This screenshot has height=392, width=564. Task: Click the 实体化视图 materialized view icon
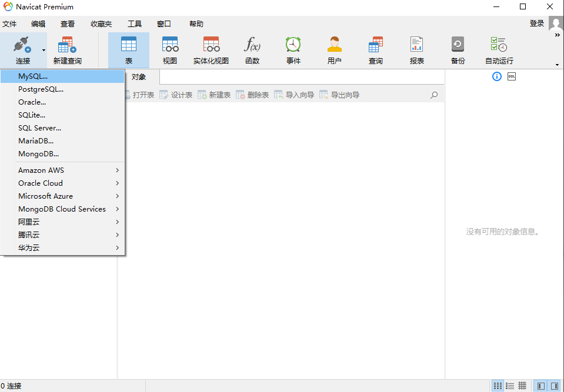coord(211,44)
